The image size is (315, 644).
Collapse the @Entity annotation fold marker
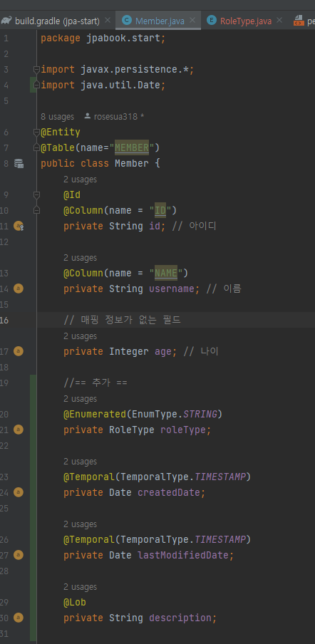(36, 133)
